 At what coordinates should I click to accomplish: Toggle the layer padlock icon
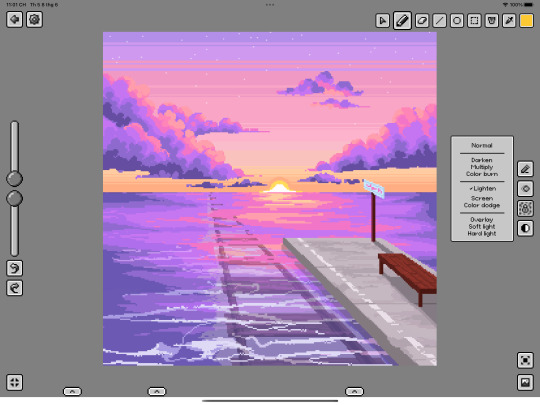[x=525, y=208]
